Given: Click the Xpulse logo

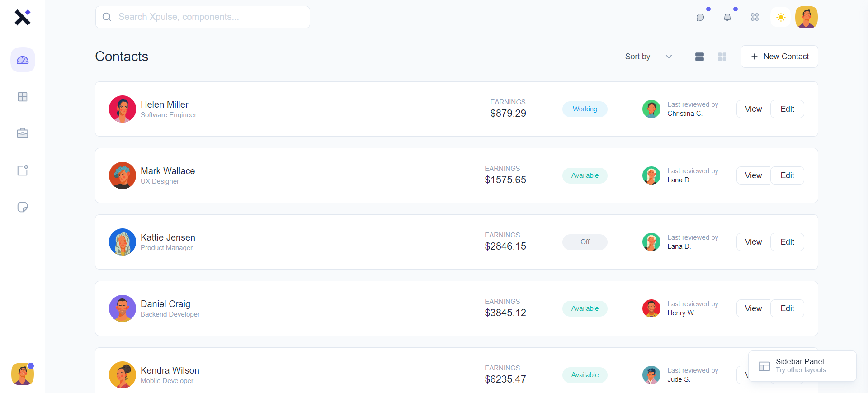Looking at the screenshot, I should (x=23, y=17).
